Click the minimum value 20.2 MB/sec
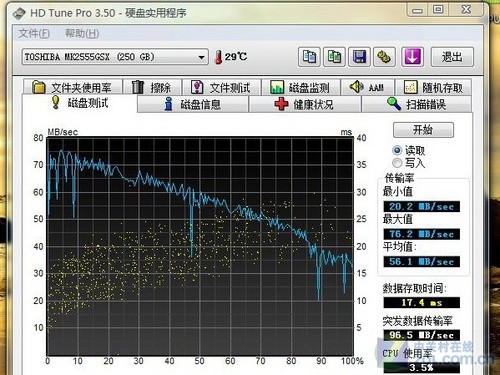500x375 pixels. pos(422,206)
